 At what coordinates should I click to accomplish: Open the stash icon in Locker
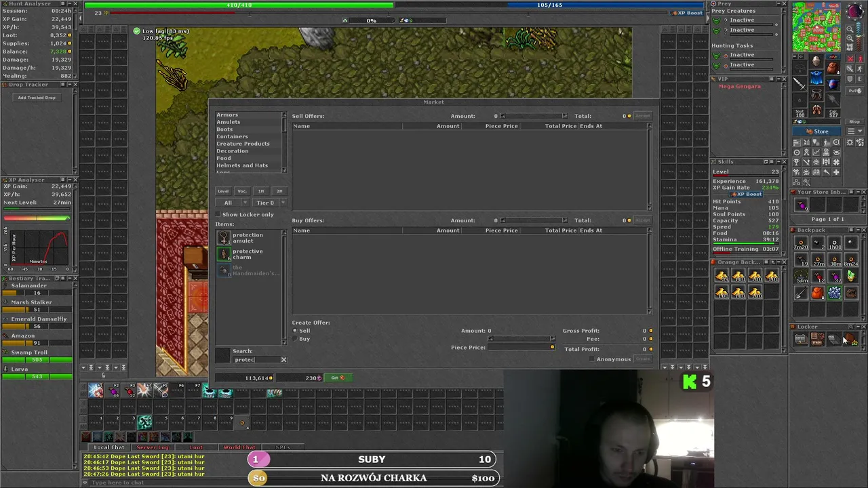point(818,340)
